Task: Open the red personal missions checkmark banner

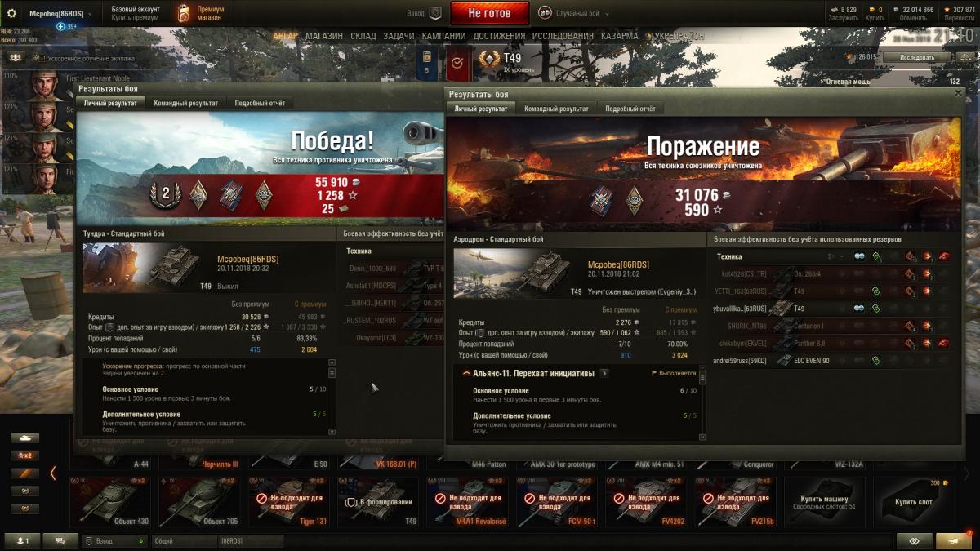Action: click(457, 63)
